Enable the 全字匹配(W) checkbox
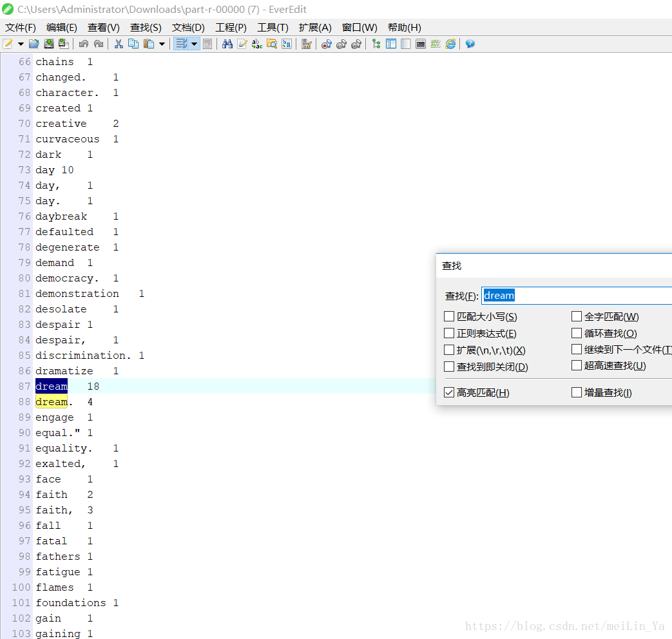This screenshot has width=672, height=639. point(577,317)
